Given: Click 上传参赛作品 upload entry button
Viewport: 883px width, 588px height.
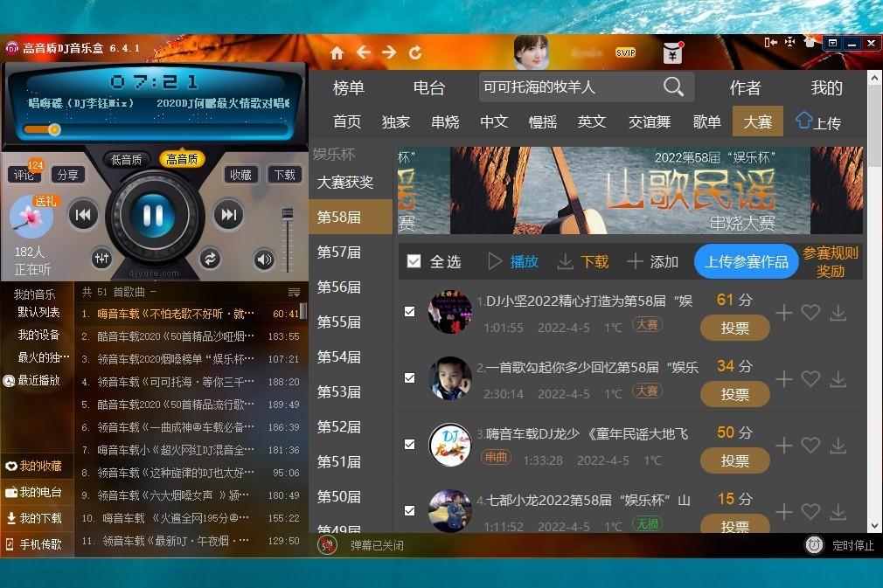Looking at the screenshot, I should tap(747, 261).
